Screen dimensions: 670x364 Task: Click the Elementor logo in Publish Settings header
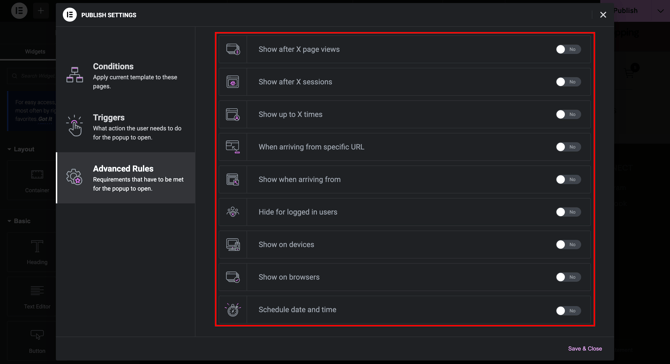coord(69,15)
